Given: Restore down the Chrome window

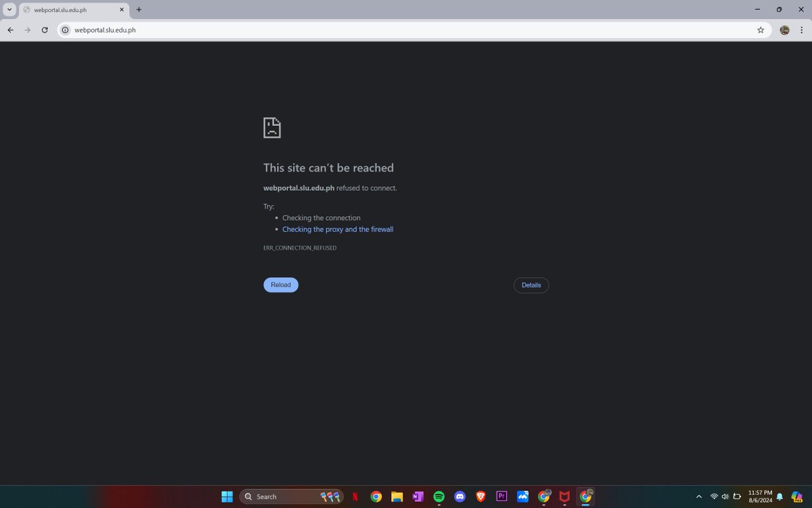Looking at the screenshot, I should 779,9.
